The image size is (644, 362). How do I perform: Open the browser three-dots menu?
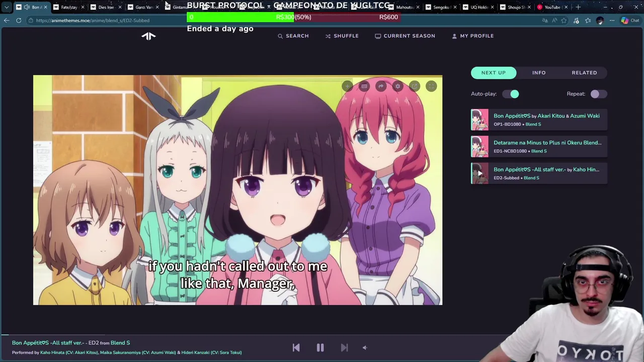[612, 21]
